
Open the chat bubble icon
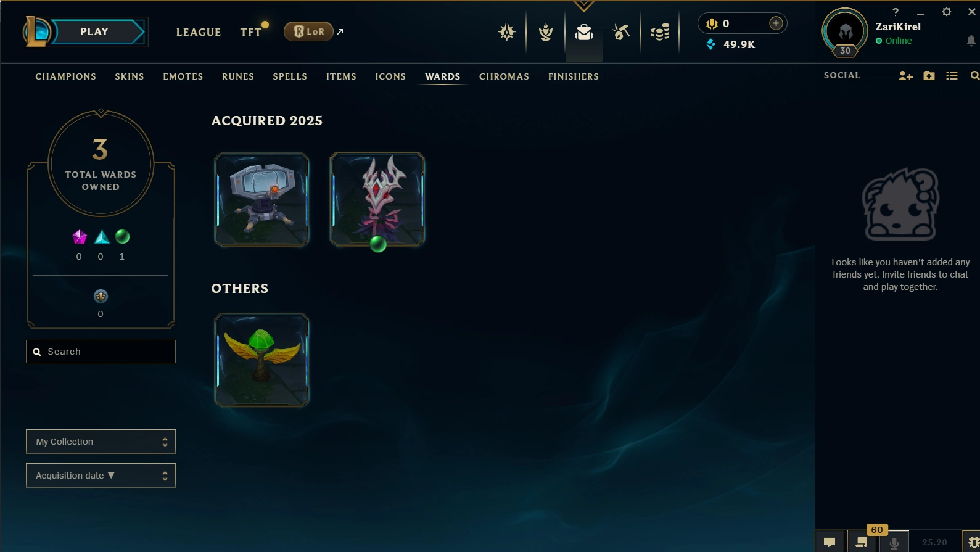tap(830, 542)
